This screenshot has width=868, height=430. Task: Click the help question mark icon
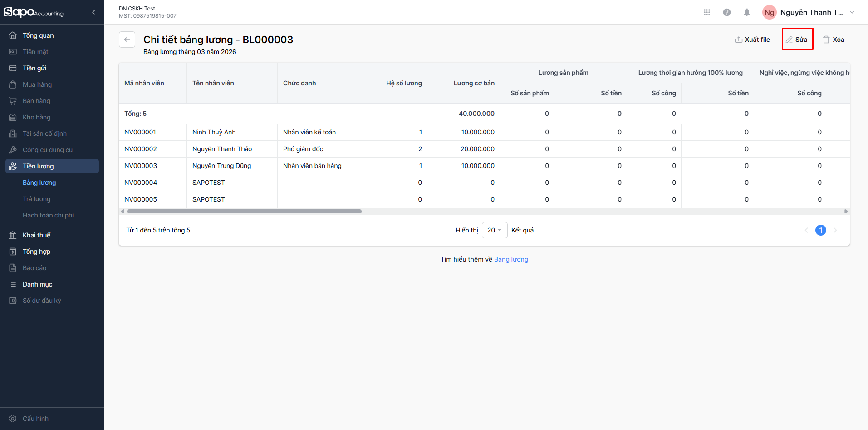(726, 12)
